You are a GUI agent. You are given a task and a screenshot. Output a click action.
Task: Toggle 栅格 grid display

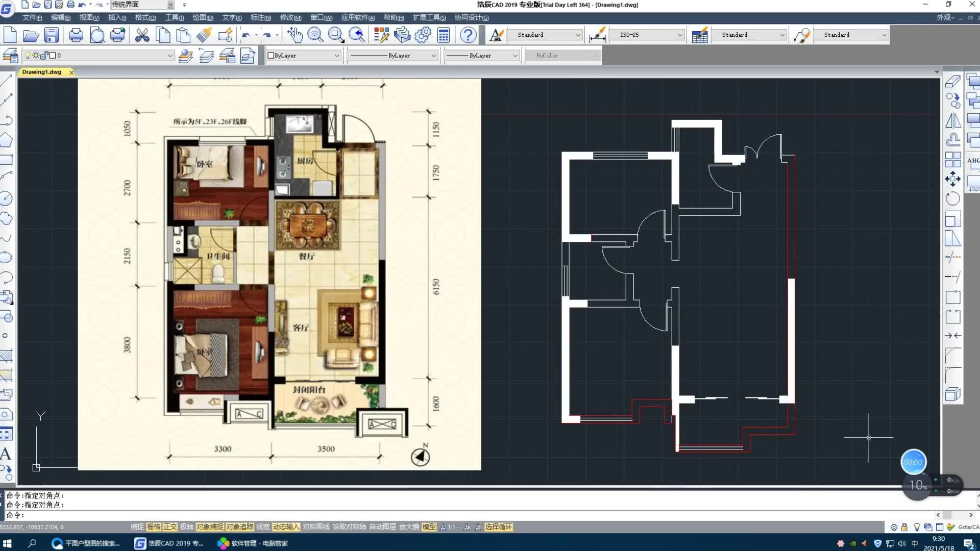pos(154,527)
